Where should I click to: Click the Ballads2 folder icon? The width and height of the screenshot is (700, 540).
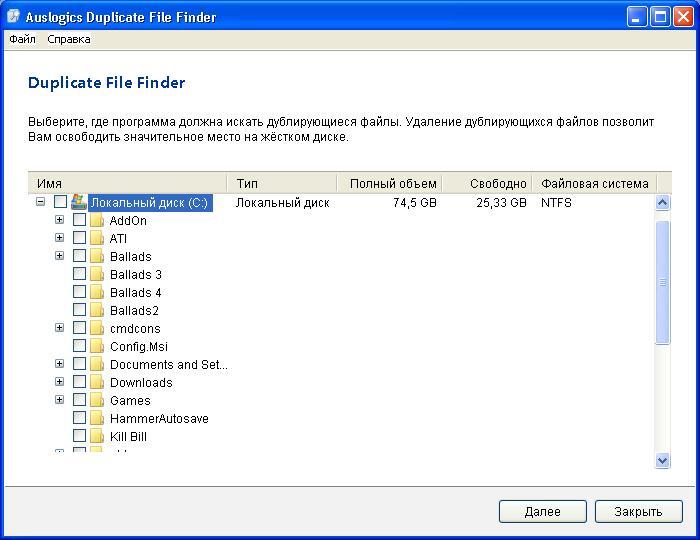coord(97,311)
